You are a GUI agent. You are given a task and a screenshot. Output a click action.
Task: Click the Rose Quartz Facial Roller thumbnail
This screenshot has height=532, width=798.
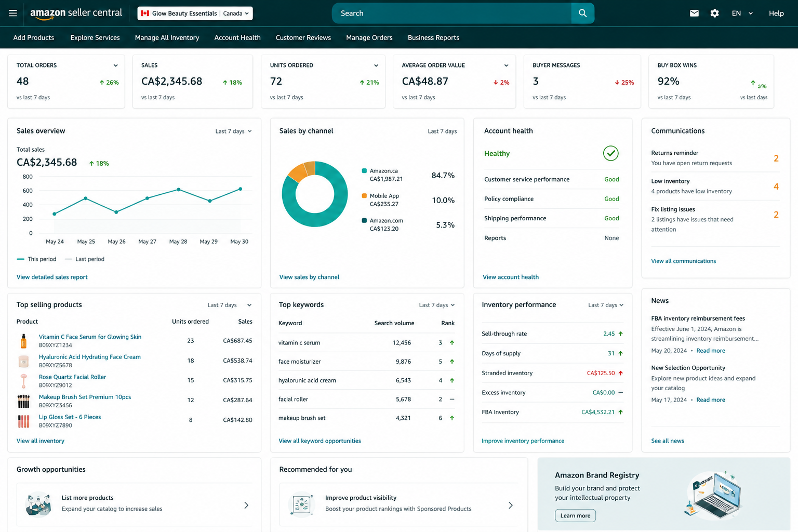coord(23,381)
